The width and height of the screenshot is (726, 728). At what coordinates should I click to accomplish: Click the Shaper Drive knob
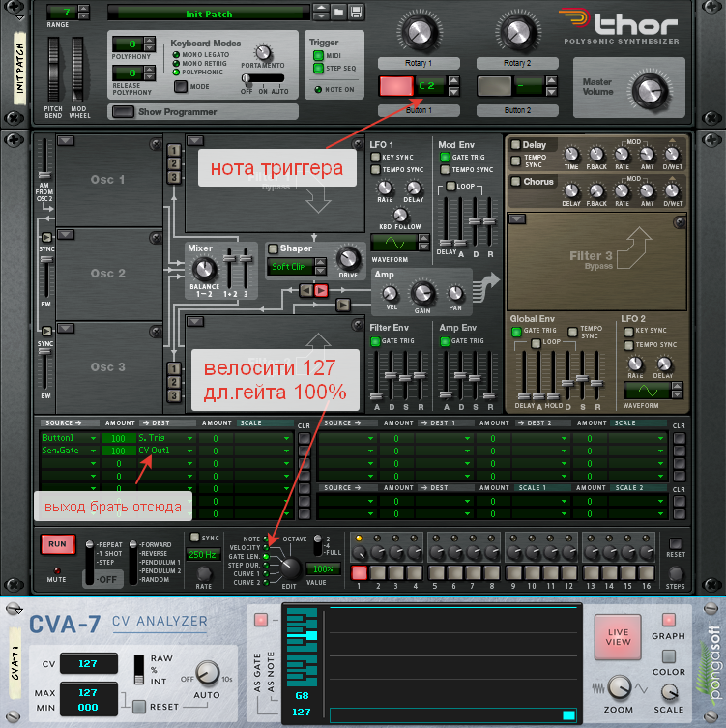[x=348, y=259]
